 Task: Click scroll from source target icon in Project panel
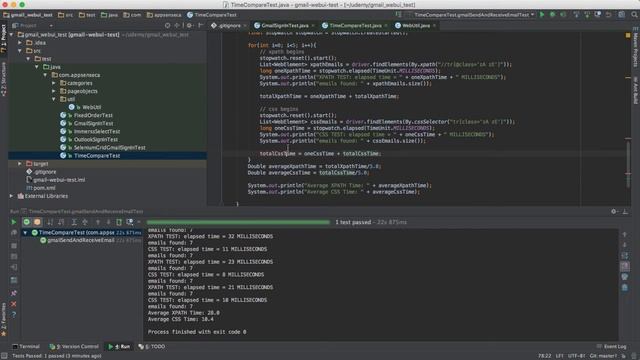[x=167, y=25]
